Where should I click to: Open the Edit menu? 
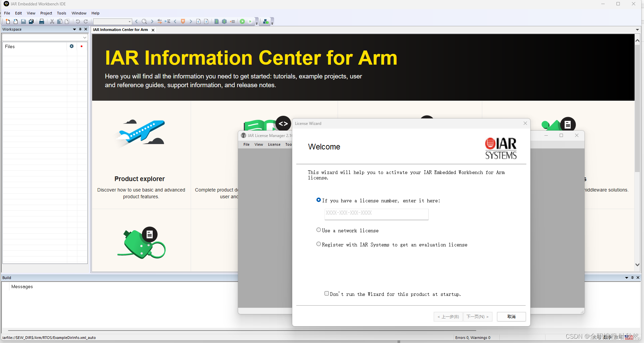click(x=18, y=13)
